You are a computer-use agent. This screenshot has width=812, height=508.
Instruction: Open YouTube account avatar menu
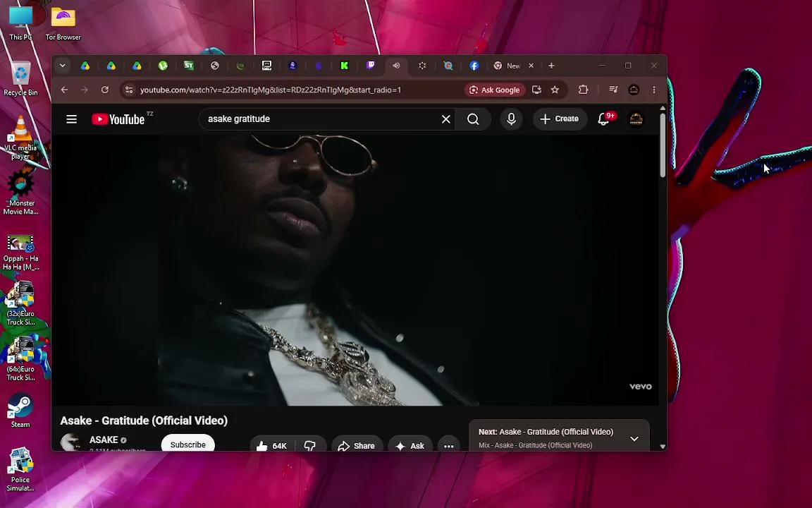click(636, 119)
